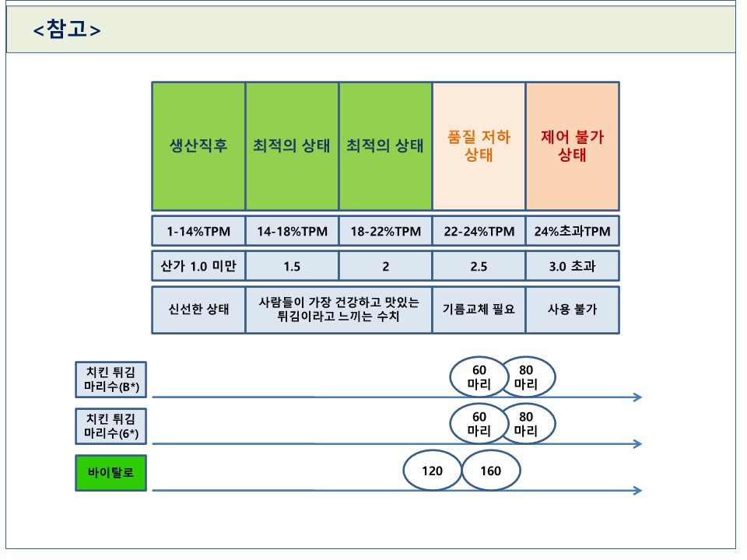
Task: Select the 사용 불가 cell
Action: [572, 310]
